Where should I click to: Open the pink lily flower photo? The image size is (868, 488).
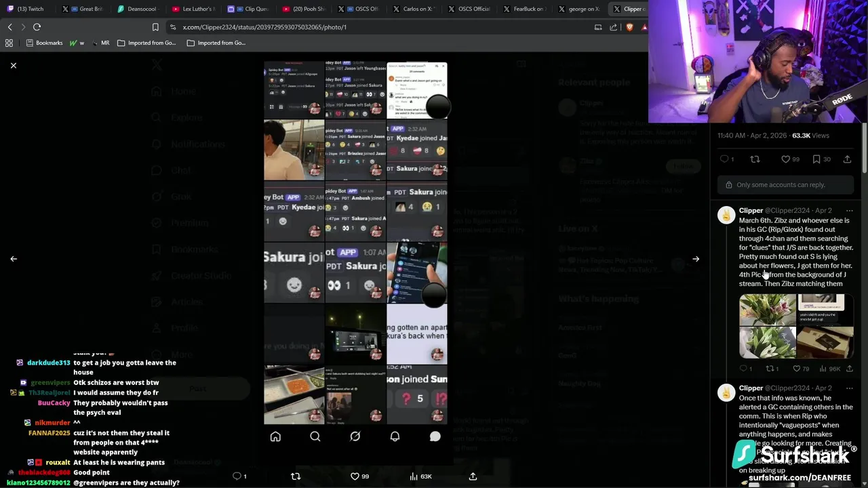pos(768,310)
